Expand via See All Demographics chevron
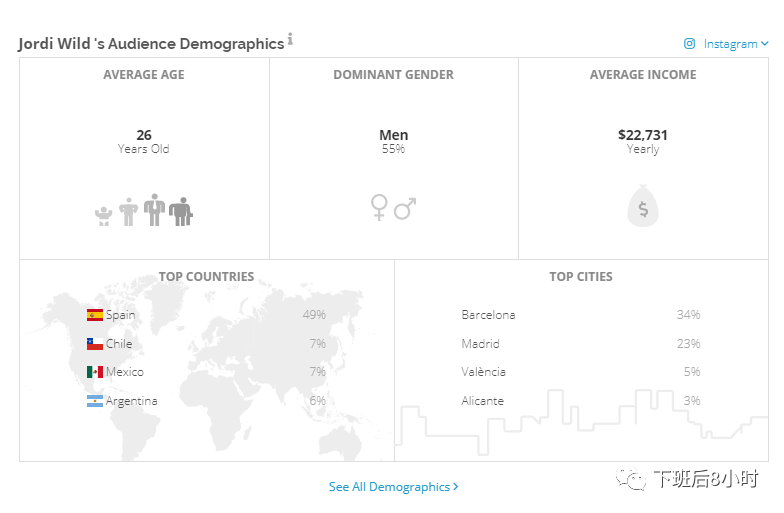The height and width of the screenshot is (513, 784). click(x=456, y=487)
